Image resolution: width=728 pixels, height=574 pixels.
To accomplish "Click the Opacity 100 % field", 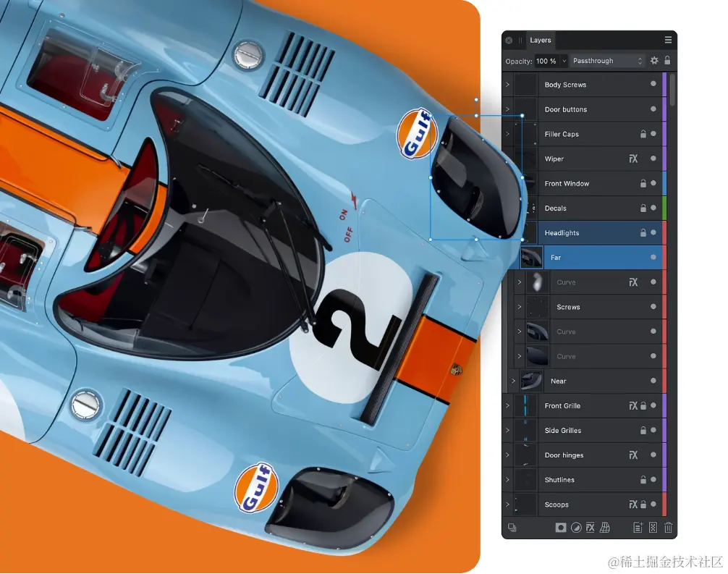I will [x=546, y=61].
